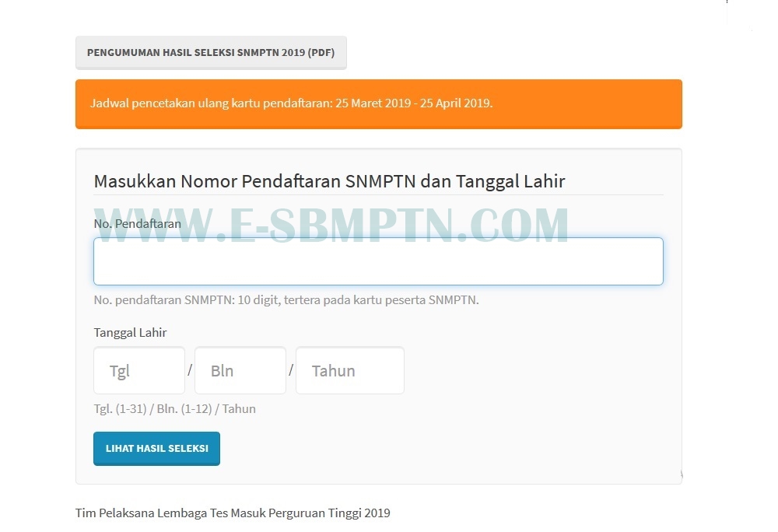Click the No. Pendaftaran input field
The image size is (778, 532).
(378, 261)
